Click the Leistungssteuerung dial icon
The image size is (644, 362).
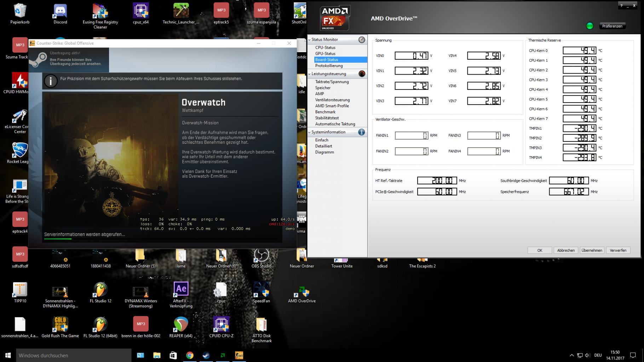click(x=362, y=74)
